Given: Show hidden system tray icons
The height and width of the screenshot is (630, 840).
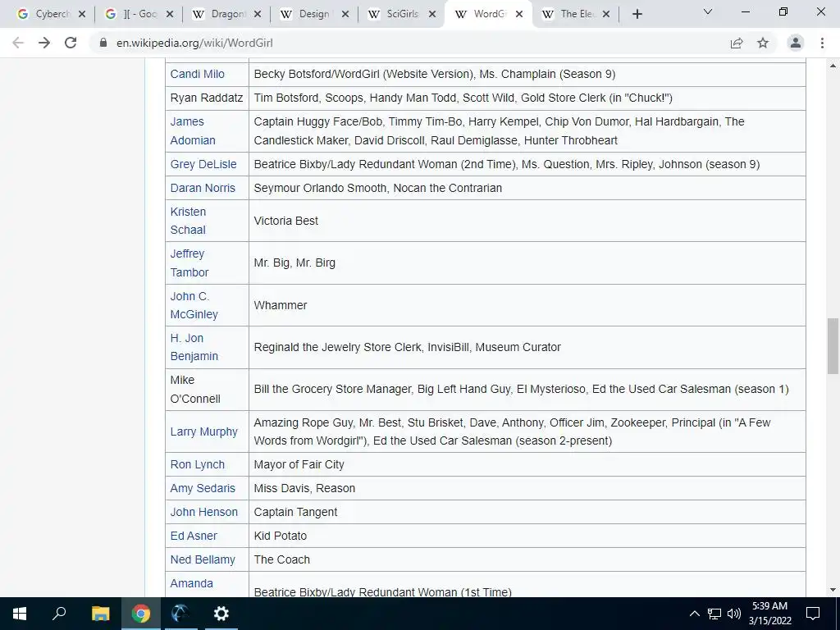Looking at the screenshot, I should click(x=694, y=614).
